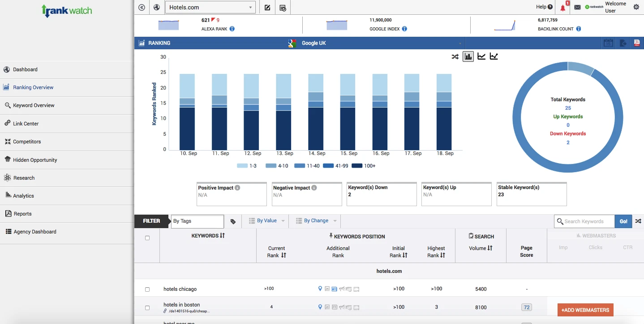Image resolution: width=644 pixels, height=324 pixels.
Task: Toggle the 100+ legend series
Action: [364, 166]
